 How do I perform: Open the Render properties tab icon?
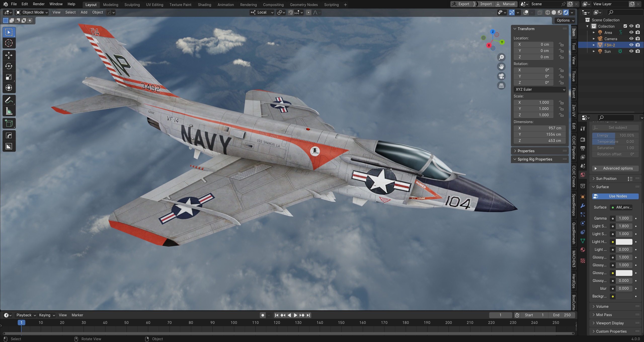583,139
